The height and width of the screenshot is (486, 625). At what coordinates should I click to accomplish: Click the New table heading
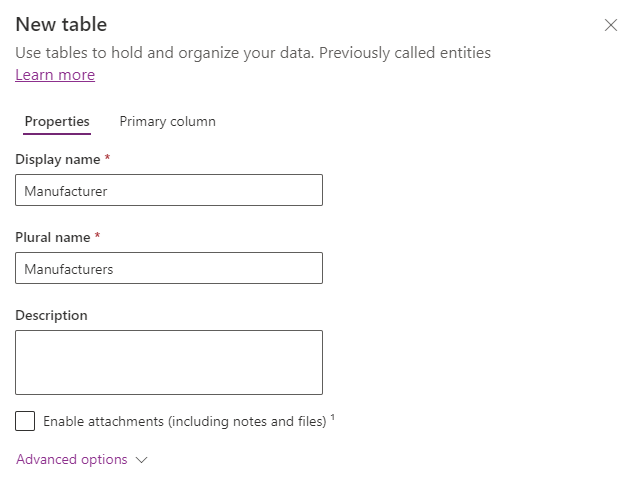pyautogui.click(x=61, y=25)
